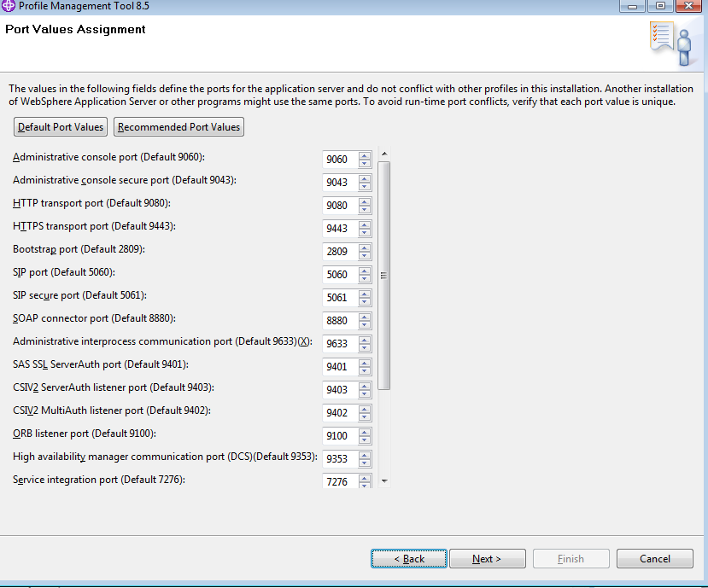
Task: Click the port list vertical scrollbar thumb
Action: coord(383,276)
